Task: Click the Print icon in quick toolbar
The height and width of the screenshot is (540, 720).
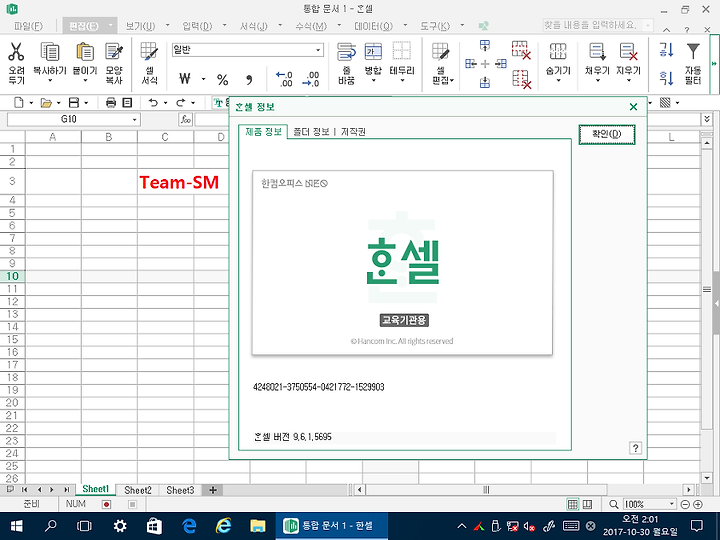Action: tap(111, 103)
